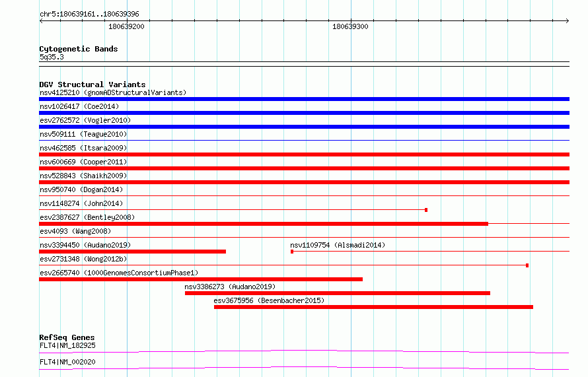Open variant nsv1148274 (John2014) label
This screenshot has width=588, height=377.
click(x=81, y=203)
